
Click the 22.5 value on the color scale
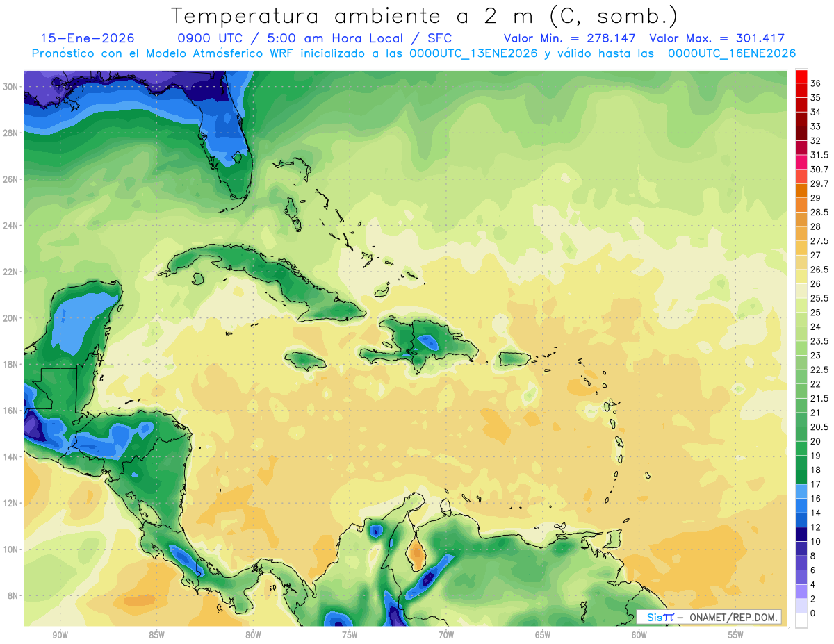click(x=819, y=370)
